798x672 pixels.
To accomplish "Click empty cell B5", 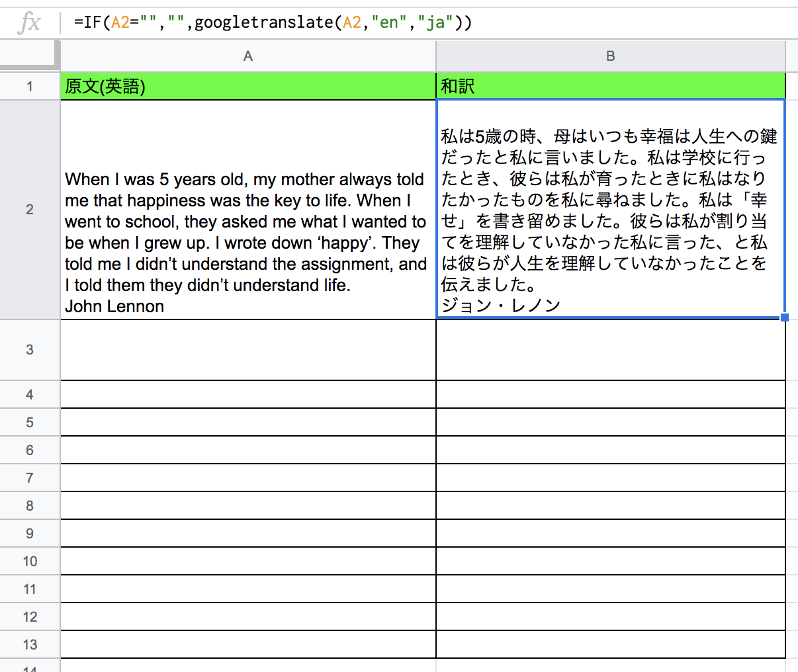I will click(611, 422).
